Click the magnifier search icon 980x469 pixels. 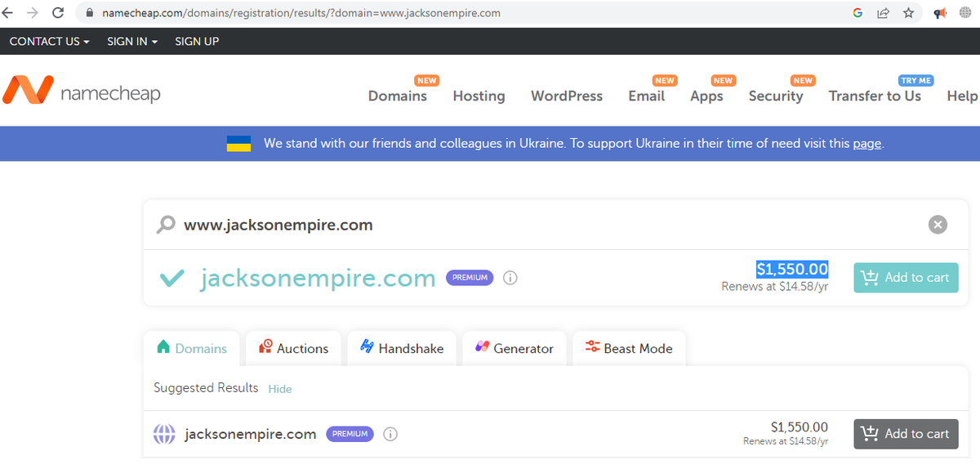click(166, 224)
